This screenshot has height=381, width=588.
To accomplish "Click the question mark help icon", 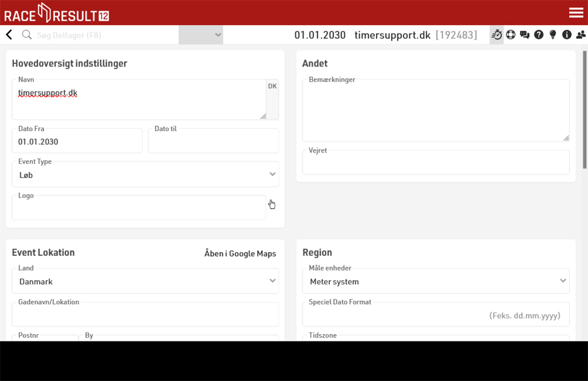I will pyautogui.click(x=539, y=35).
